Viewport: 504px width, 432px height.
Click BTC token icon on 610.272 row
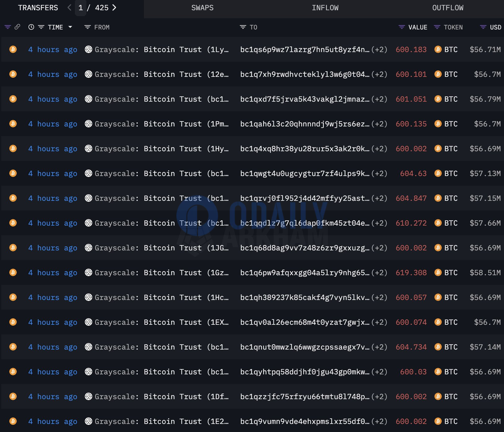[438, 223]
